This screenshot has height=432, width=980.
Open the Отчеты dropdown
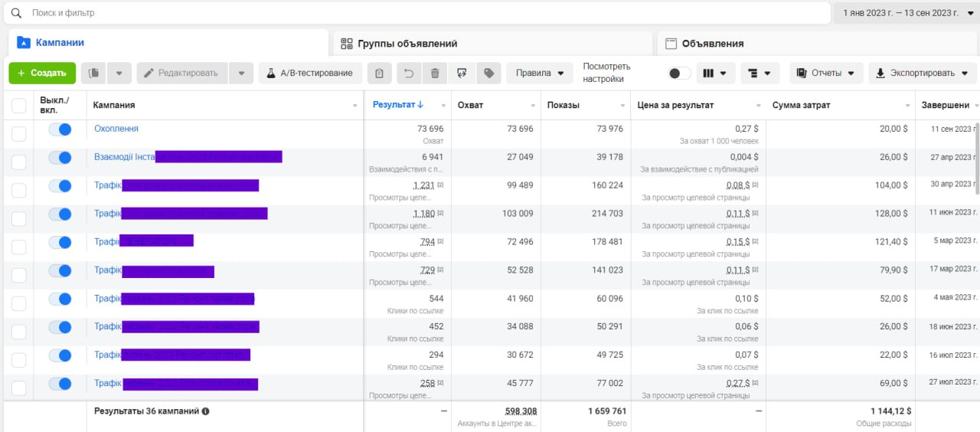826,74
